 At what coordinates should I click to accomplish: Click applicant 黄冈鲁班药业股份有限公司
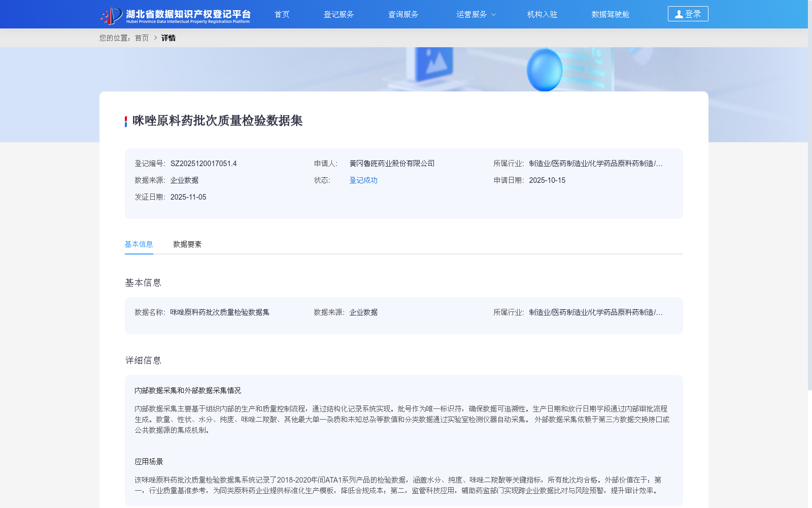point(392,164)
